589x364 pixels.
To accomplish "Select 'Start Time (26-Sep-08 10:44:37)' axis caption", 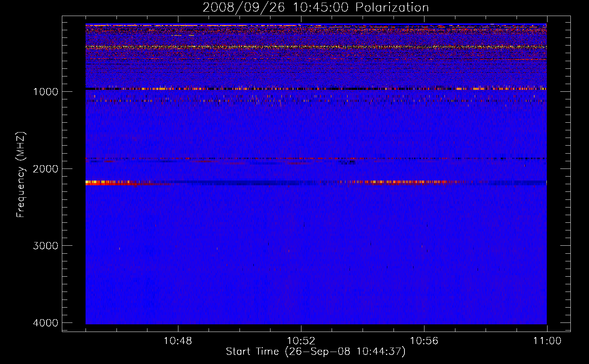I will 316,352.
